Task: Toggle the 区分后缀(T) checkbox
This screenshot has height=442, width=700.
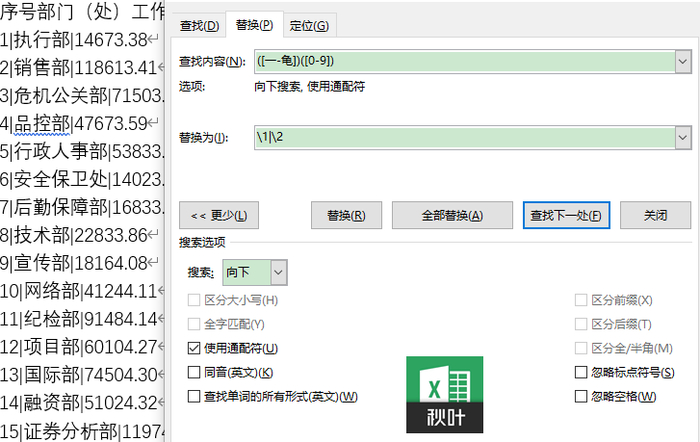Action: (581, 324)
